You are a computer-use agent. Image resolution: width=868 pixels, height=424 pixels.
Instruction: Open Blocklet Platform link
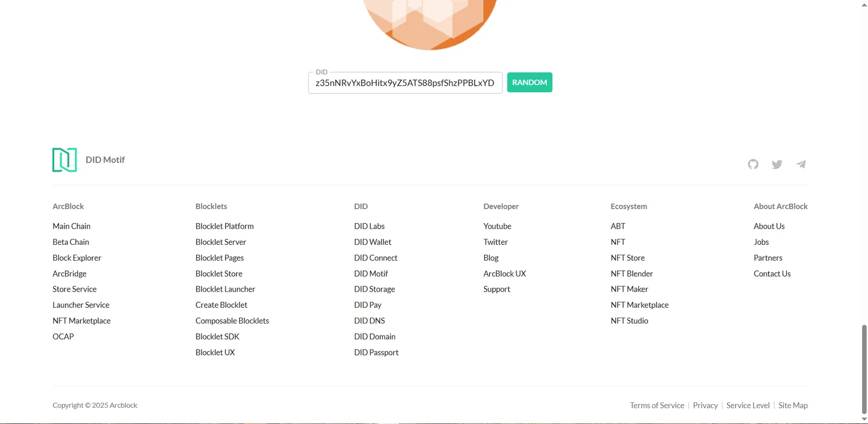point(225,226)
